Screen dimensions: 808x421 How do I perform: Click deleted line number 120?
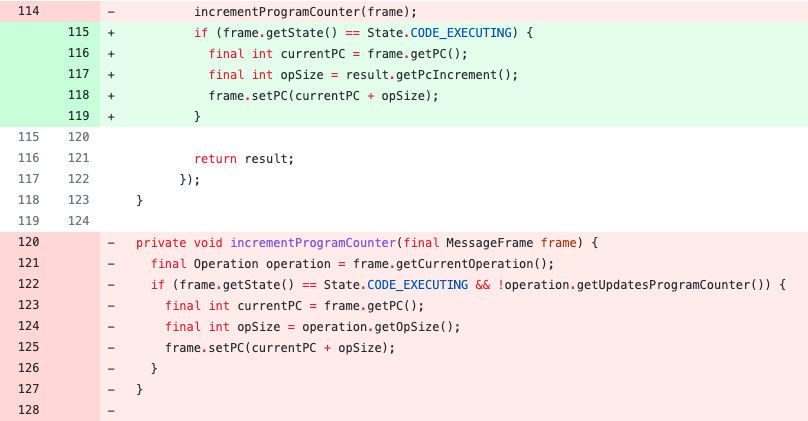(x=28, y=242)
